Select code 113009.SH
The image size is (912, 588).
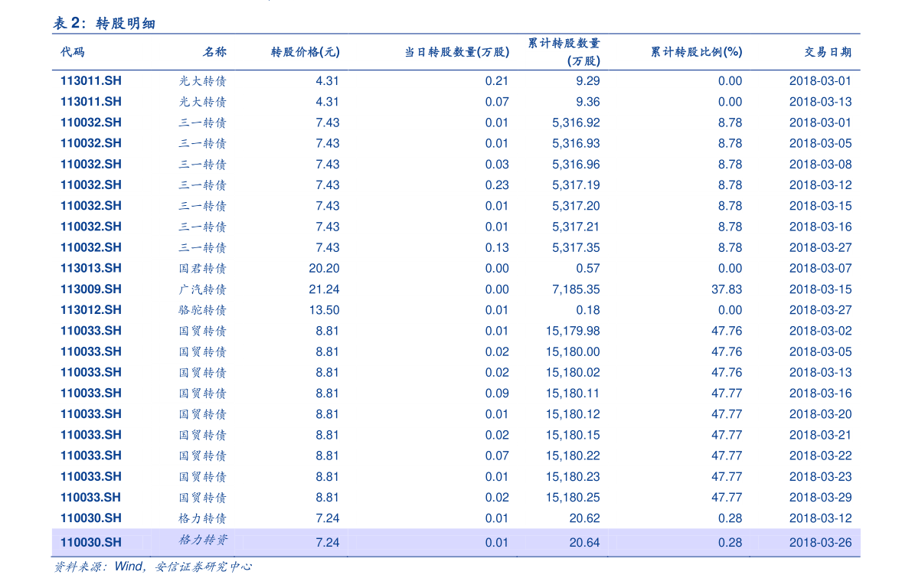(x=90, y=289)
